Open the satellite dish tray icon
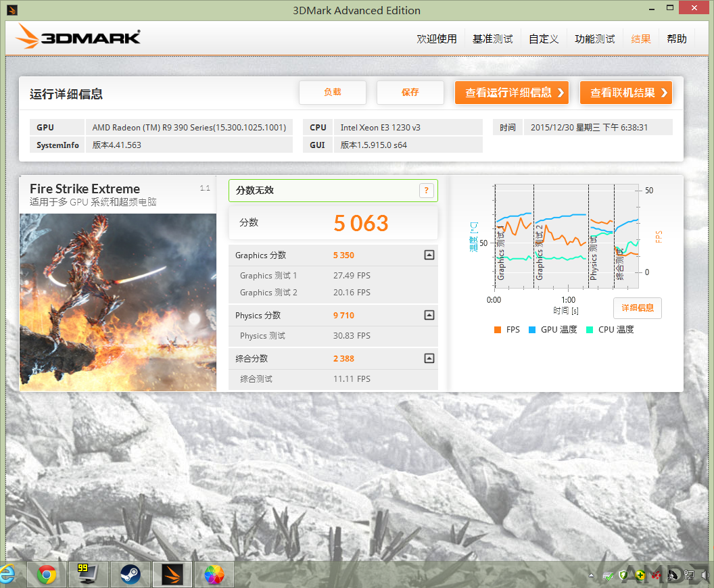714x588 pixels. point(673,575)
